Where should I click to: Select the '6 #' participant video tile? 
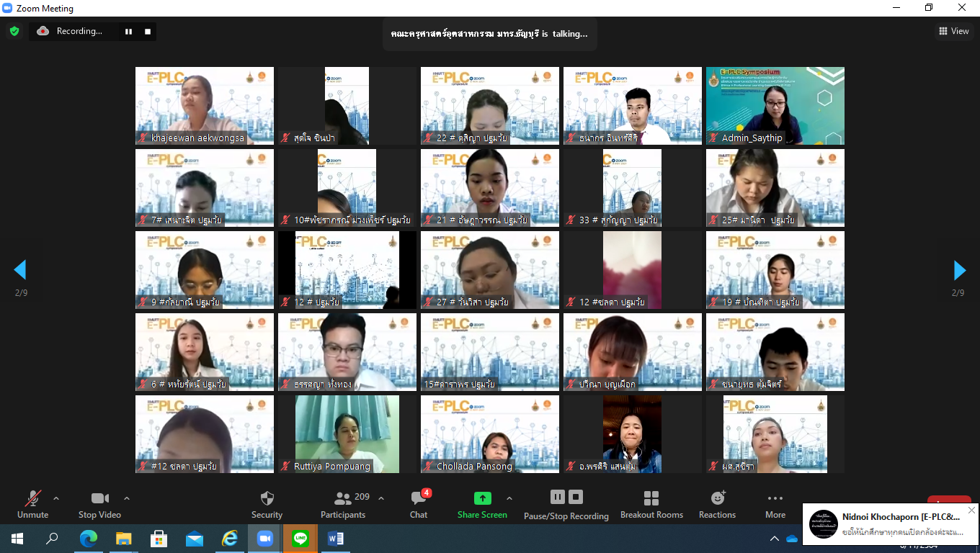coord(205,352)
